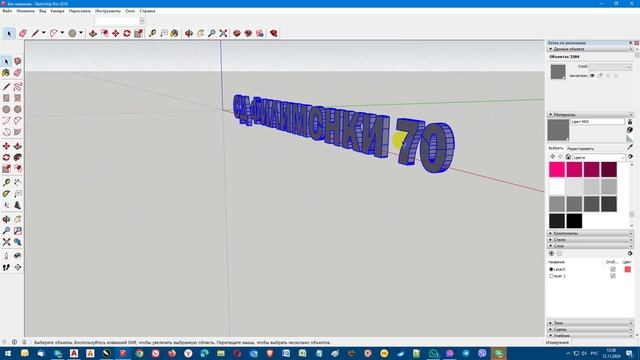
Task: Click the Eraser tool in top toolbar
Action: (x=22, y=33)
